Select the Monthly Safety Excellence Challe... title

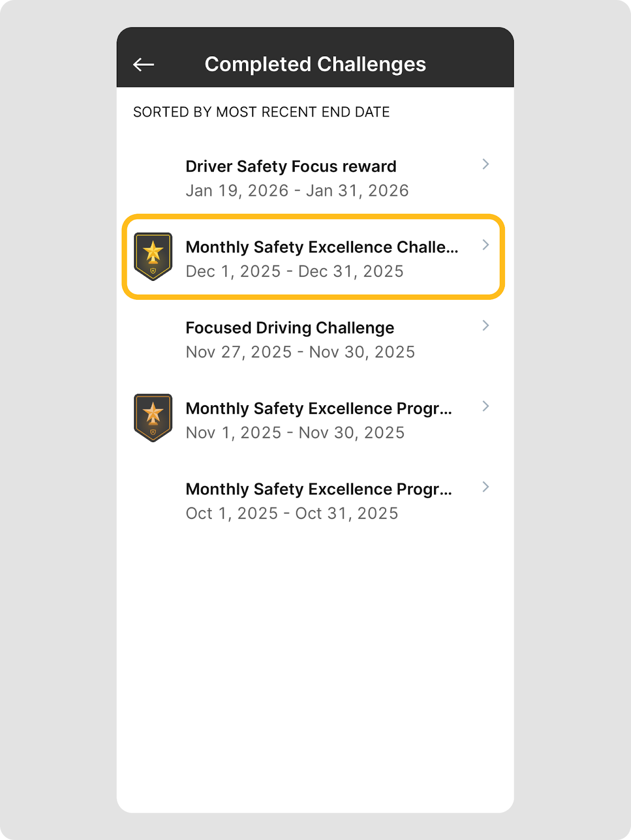coord(322,247)
